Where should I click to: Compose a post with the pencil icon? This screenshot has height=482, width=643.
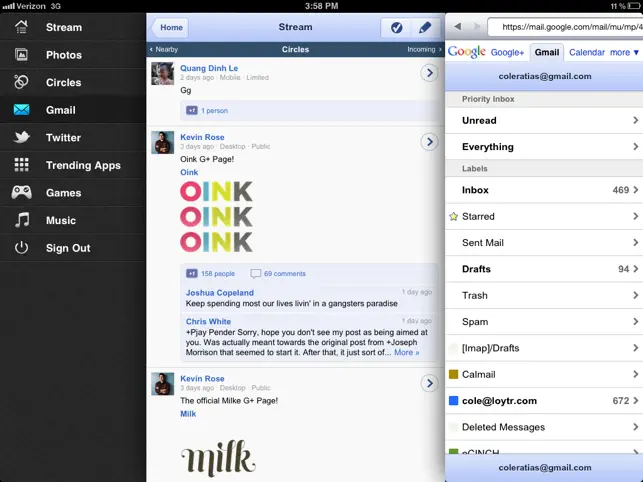click(425, 27)
